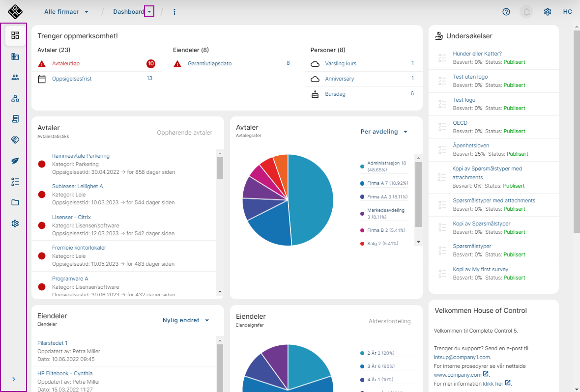Open the top bar settings gear

coord(548,12)
